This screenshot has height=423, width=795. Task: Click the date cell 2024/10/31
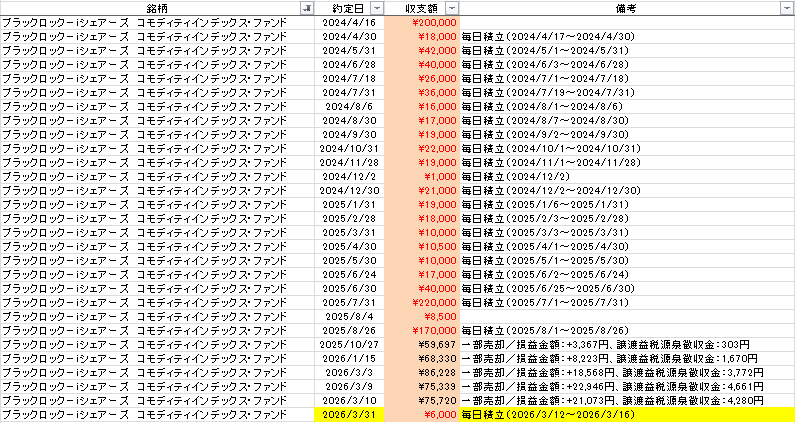coord(349,149)
